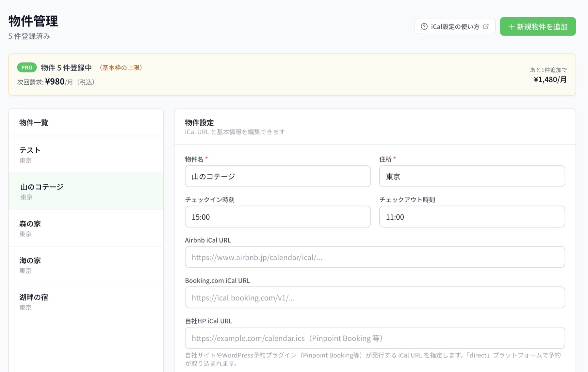Focus the 住所 input field
The image size is (588, 372).
coord(472,176)
